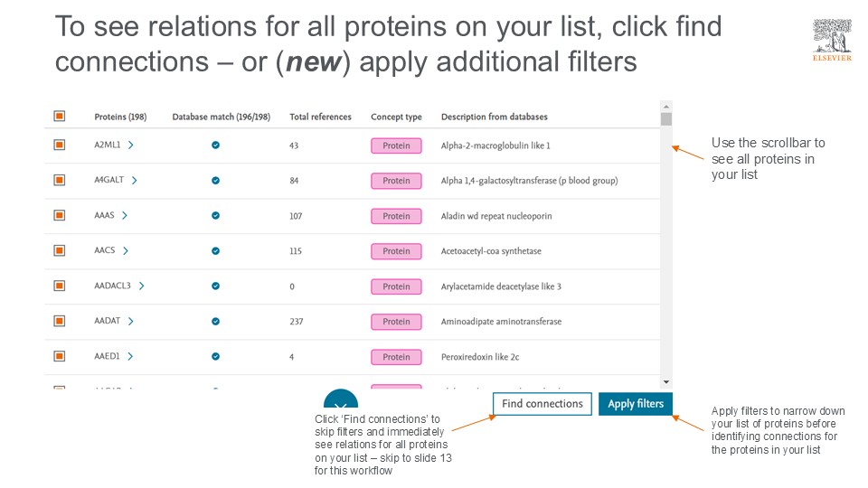Uncheck the A2ML1 row checkbox

(x=60, y=145)
